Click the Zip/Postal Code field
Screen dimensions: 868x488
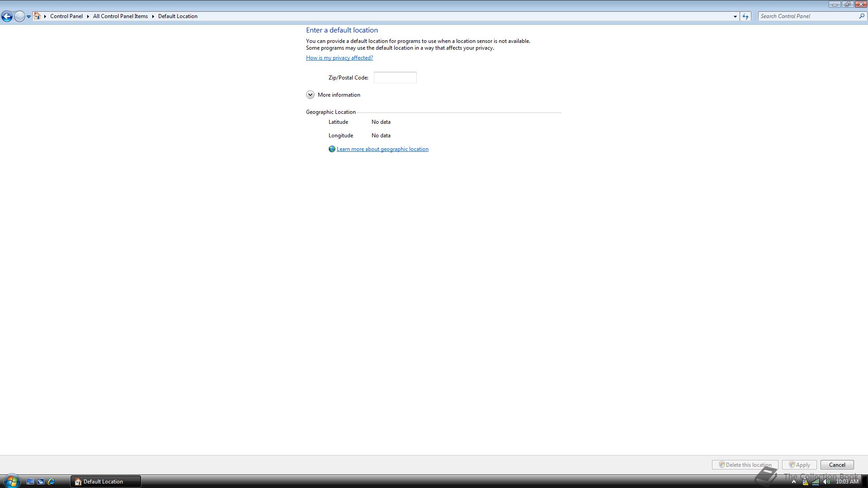coord(395,77)
